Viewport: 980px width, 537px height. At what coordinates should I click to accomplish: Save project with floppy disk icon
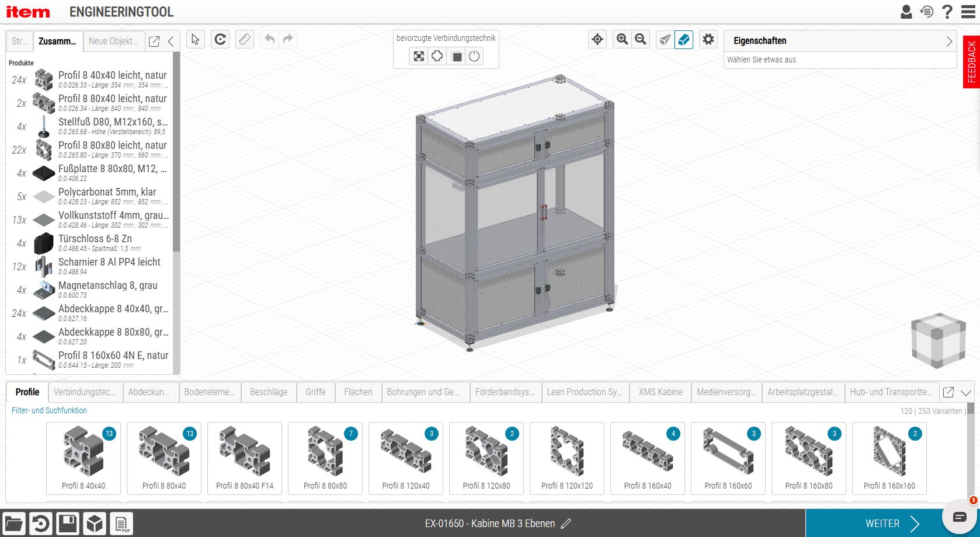coord(68,524)
